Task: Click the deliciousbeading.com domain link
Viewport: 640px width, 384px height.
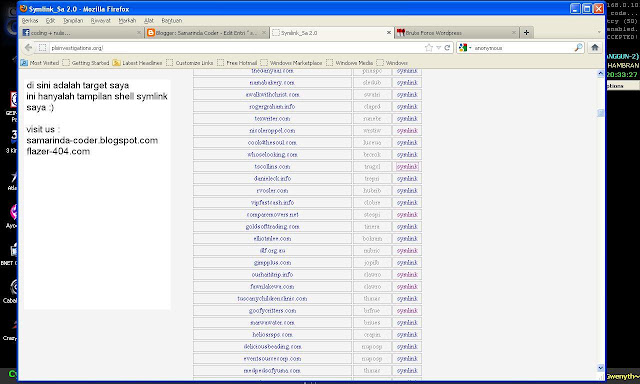Action: coord(272,346)
